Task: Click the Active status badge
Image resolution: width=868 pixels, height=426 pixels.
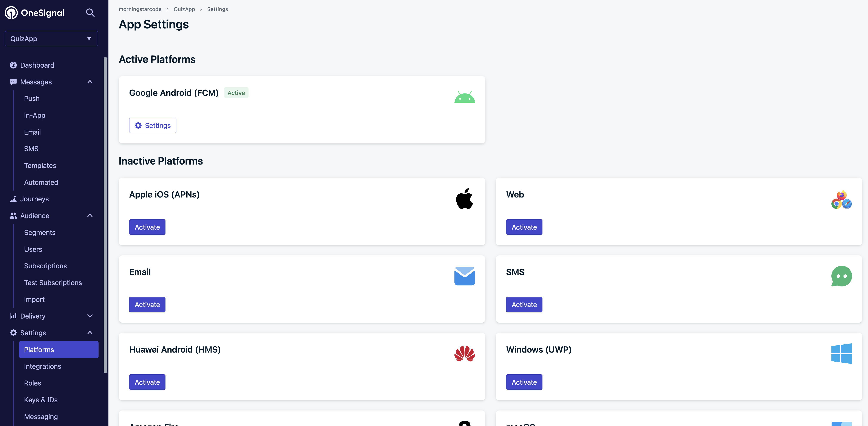Action: (x=236, y=93)
